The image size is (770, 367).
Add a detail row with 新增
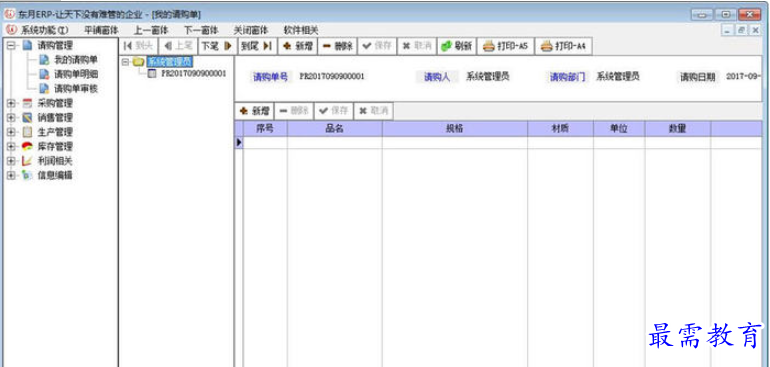click(x=254, y=111)
